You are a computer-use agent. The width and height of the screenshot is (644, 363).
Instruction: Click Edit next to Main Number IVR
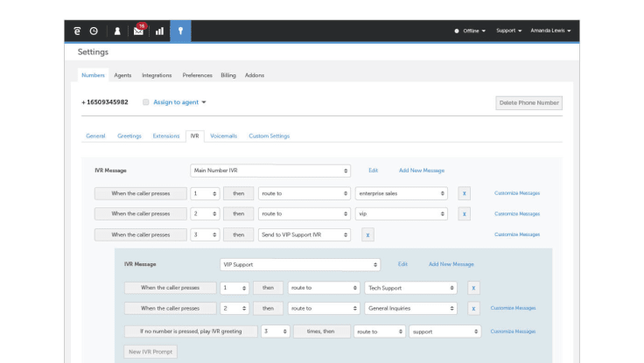coord(373,171)
